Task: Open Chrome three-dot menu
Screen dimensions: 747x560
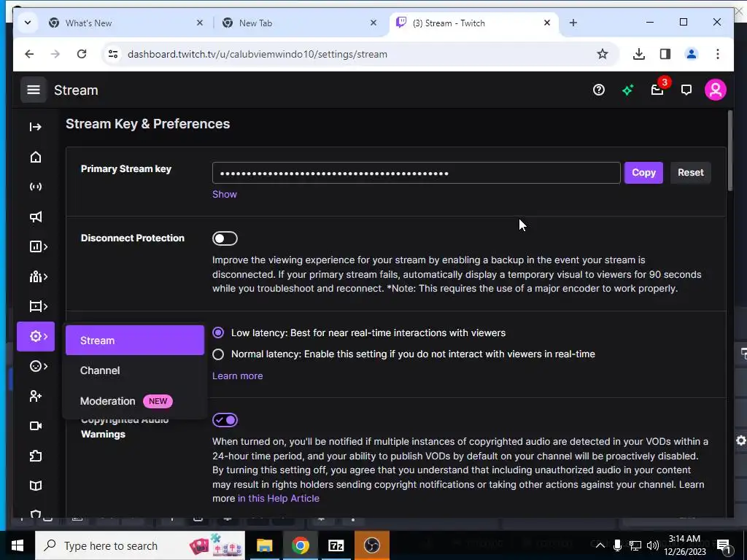Action: point(718,54)
